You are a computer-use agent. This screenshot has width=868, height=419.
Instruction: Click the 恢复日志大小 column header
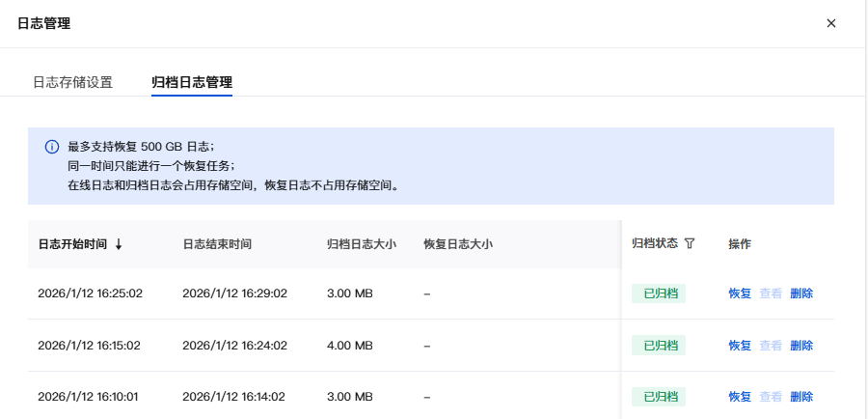pyautogui.click(x=458, y=244)
